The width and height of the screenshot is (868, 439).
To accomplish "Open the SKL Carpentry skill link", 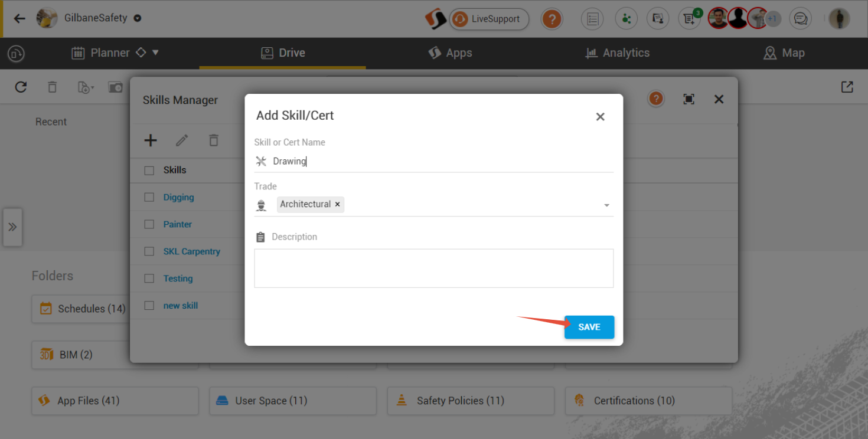I will [x=192, y=251].
